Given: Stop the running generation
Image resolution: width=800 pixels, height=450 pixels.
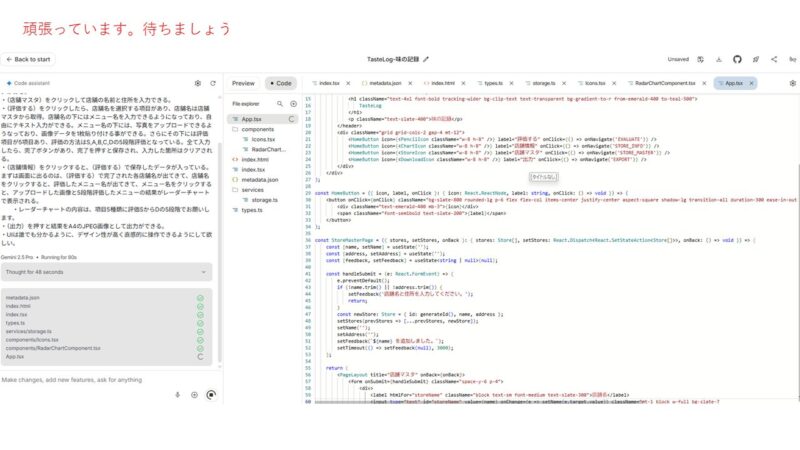Looking at the screenshot, I should pos(210,394).
